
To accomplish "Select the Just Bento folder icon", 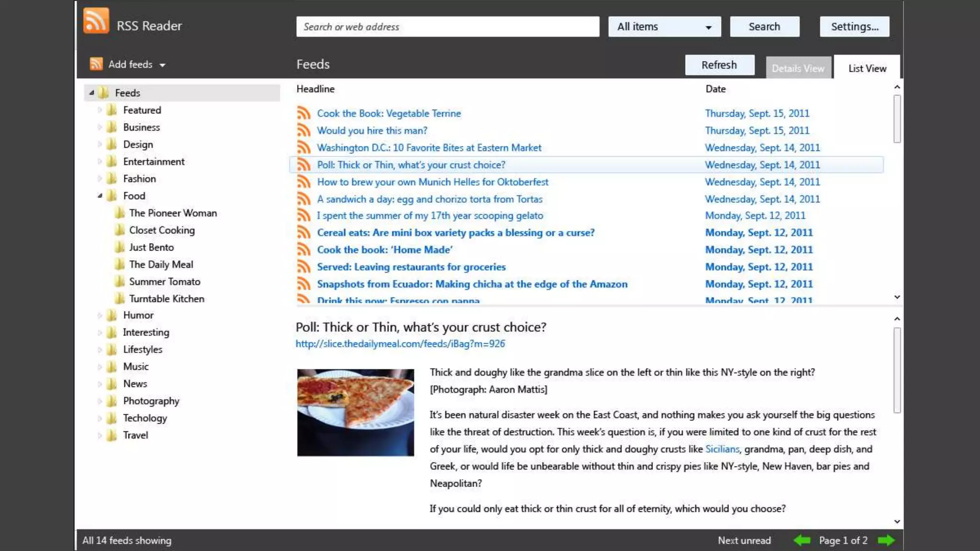I will tap(120, 247).
